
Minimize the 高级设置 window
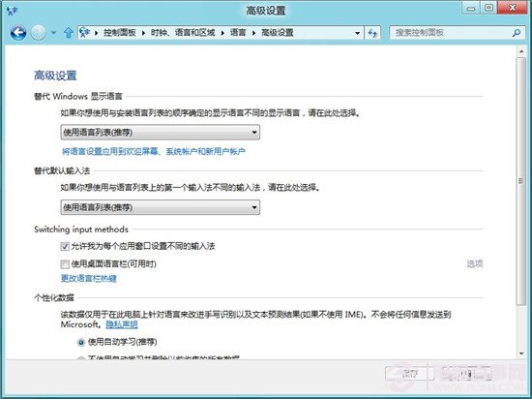(471, 9)
